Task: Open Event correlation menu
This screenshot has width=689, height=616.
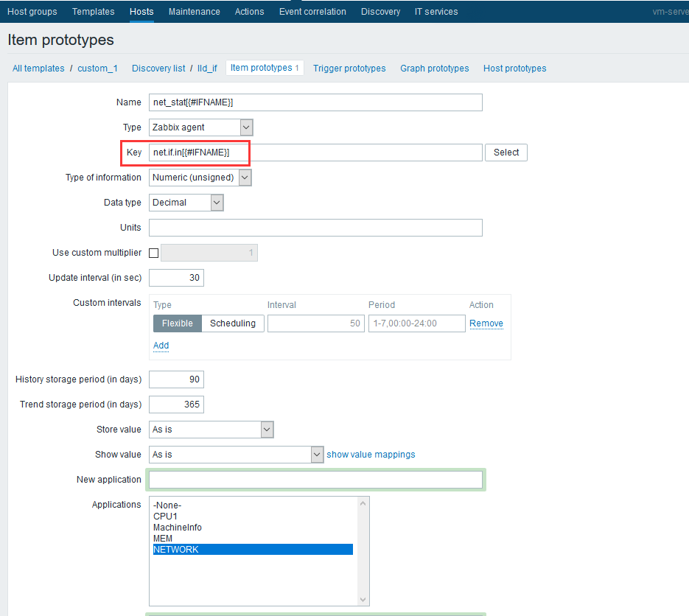Action: 312,12
